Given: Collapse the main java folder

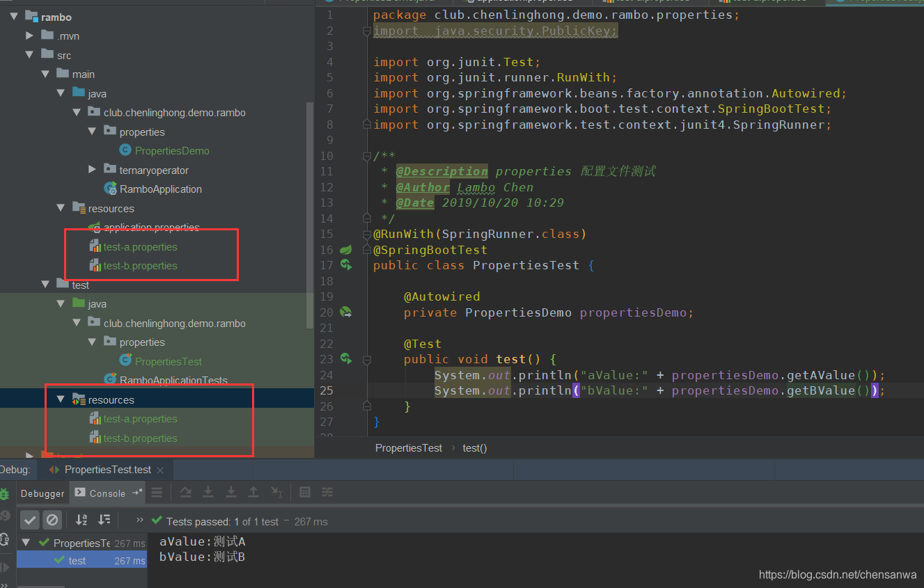Looking at the screenshot, I should [61, 93].
